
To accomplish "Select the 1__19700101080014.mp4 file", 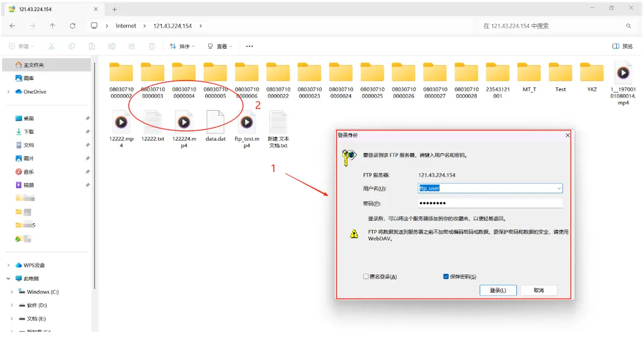I will pos(623,83).
